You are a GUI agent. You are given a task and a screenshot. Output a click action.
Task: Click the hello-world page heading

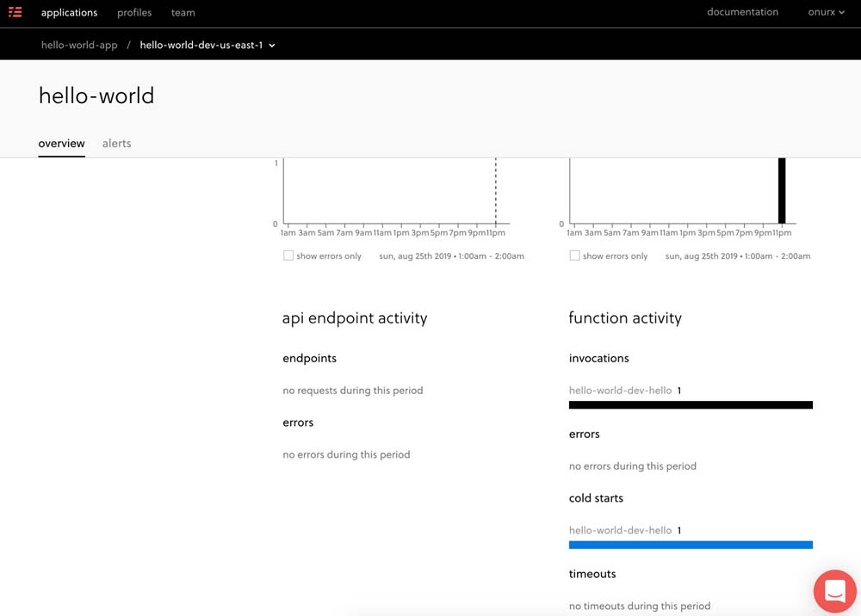tap(96, 95)
